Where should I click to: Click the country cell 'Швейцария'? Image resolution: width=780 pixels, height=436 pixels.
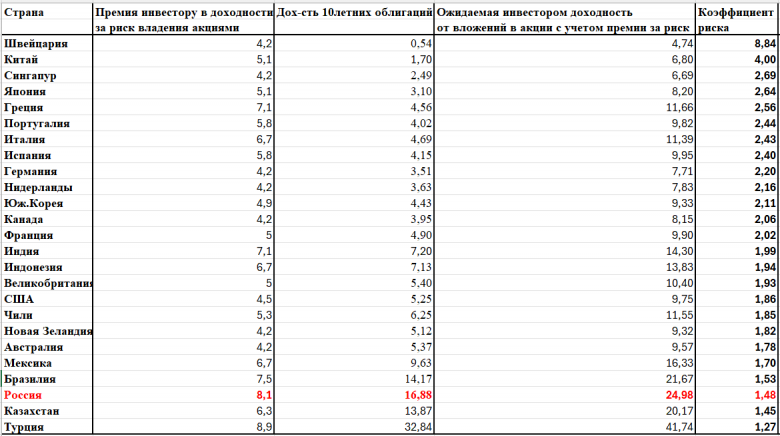[x=36, y=44]
